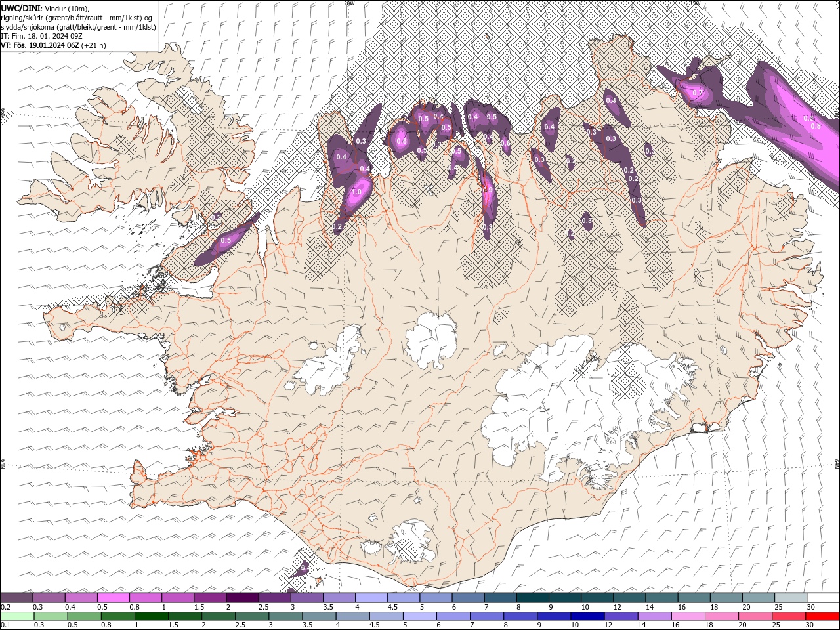Click the bright pink swatch in upper legend
The width and height of the screenshot is (840, 630).
coord(113,598)
